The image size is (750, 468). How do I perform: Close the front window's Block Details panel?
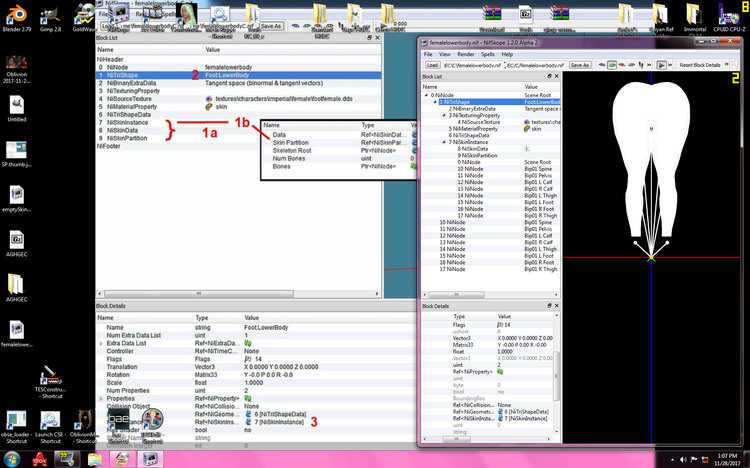coord(556,305)
